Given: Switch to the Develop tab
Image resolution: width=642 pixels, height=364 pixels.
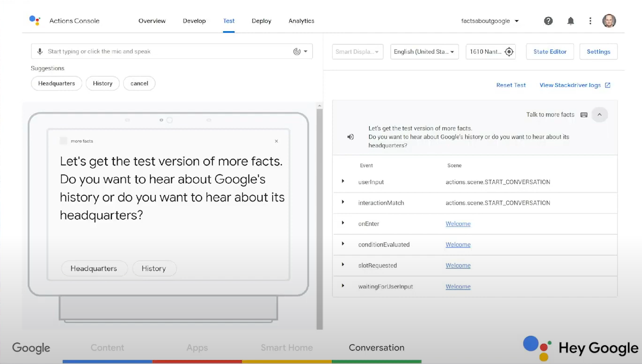Looking at the screenshot, I should click(x=194, y=21).
